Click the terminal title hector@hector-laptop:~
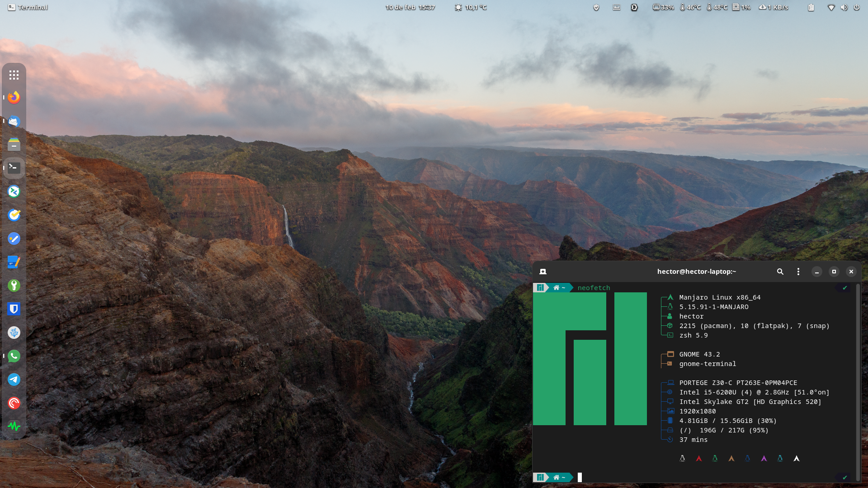 coord(697,272)
